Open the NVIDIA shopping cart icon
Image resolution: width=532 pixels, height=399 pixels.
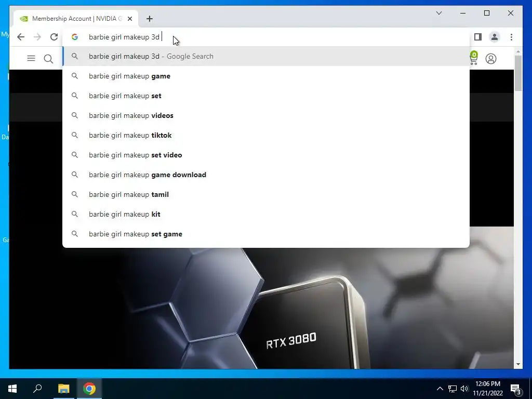473,58
